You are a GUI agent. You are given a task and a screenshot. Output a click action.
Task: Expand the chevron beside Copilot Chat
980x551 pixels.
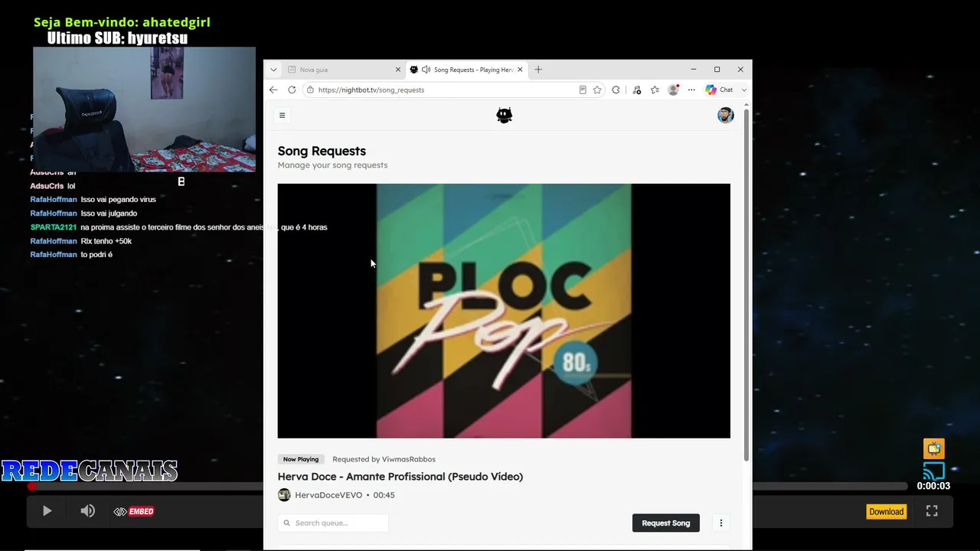click(x=743, y=90)
